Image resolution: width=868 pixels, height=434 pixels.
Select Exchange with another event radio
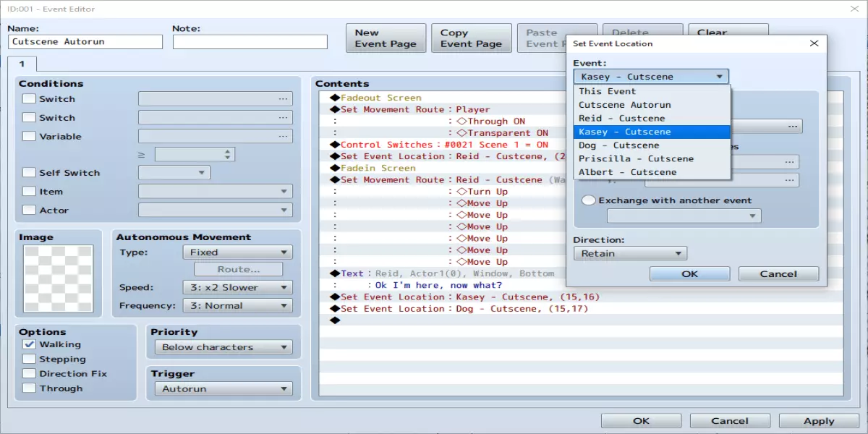[x=589, y=200]
